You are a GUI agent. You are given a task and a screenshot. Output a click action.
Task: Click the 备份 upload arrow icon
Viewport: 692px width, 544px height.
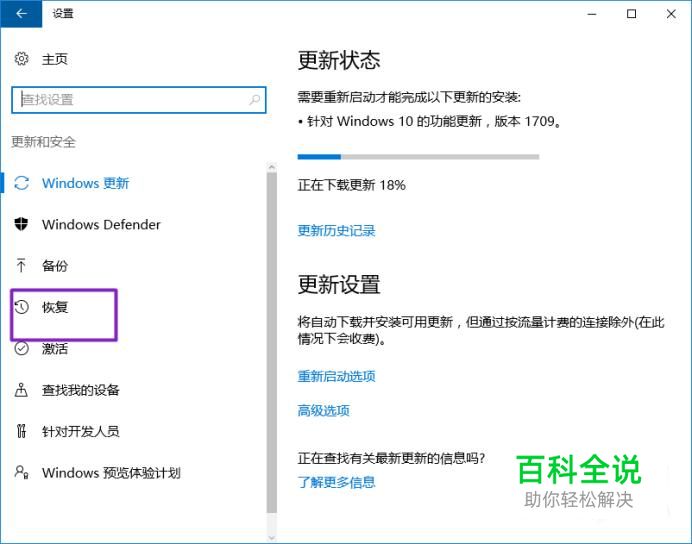21,266
